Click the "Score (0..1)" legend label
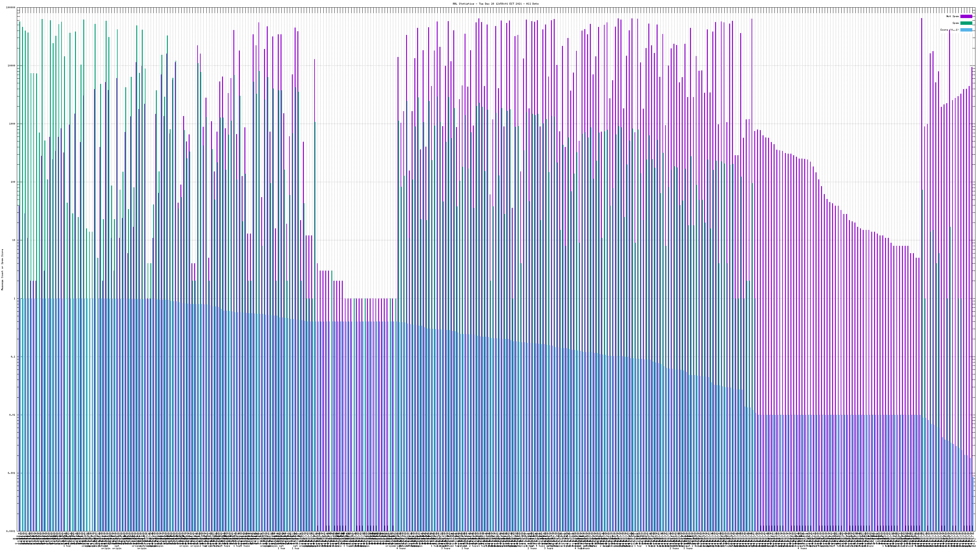 tap(949, 30)
